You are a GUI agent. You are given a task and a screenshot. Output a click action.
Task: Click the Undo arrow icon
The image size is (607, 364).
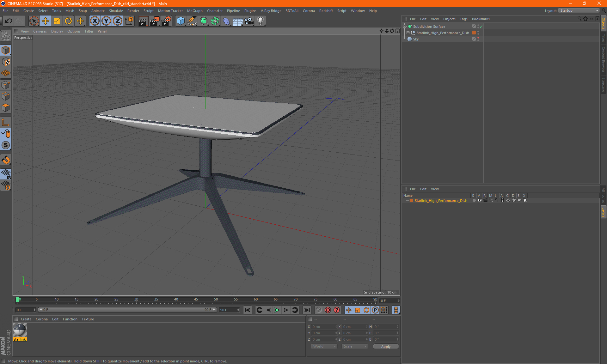[9, 21]
